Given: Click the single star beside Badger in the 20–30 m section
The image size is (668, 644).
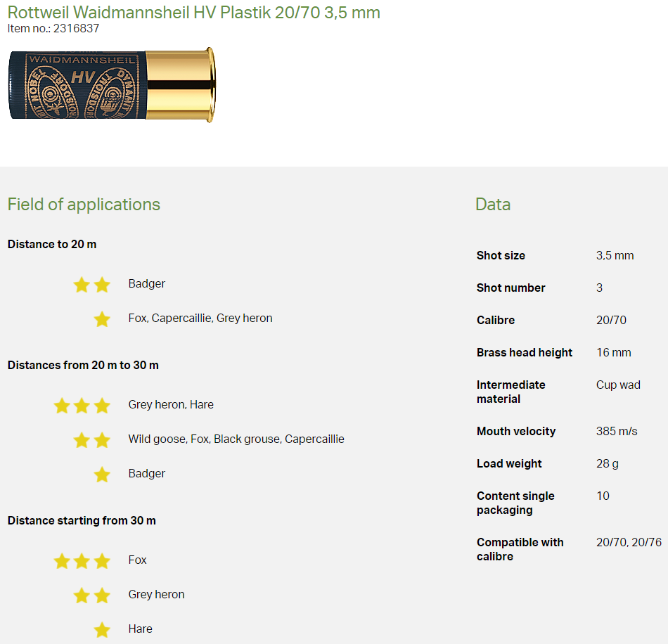Looking at the screenshot, I should [x=102, y=475].
